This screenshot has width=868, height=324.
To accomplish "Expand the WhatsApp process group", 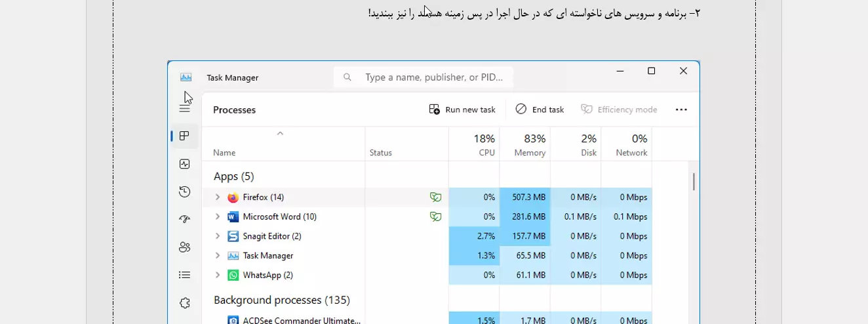I will pos(218,275).
